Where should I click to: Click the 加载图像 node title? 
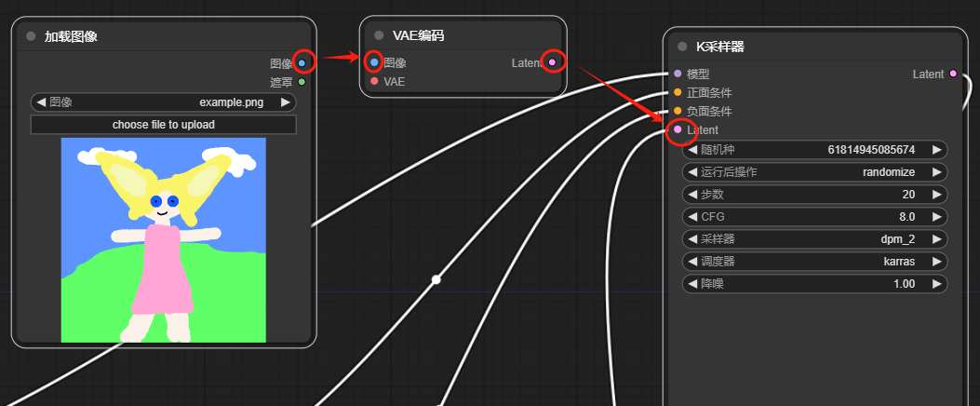(71, 36)
